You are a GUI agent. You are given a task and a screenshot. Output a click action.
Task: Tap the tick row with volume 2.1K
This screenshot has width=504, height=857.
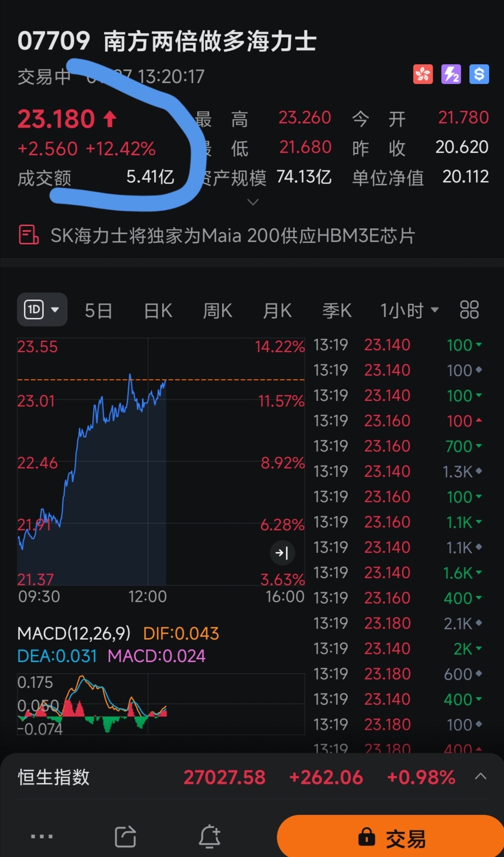[x=398, y=623]
